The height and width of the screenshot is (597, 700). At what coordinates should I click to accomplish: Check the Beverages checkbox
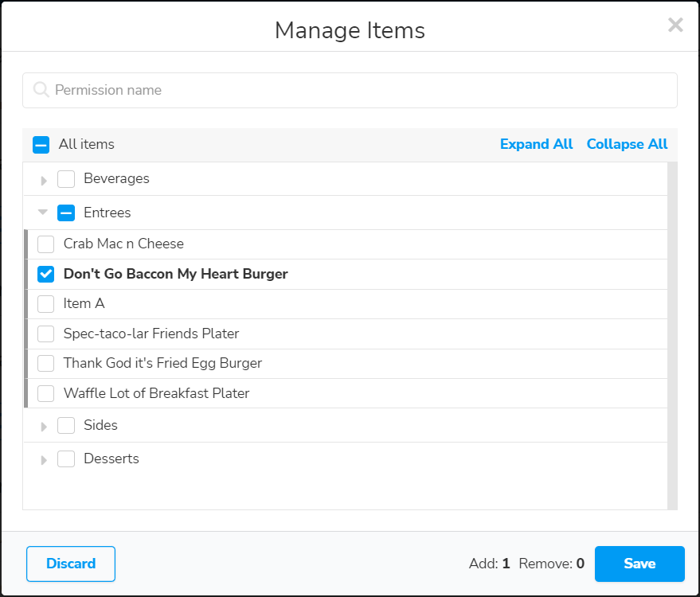66,179
